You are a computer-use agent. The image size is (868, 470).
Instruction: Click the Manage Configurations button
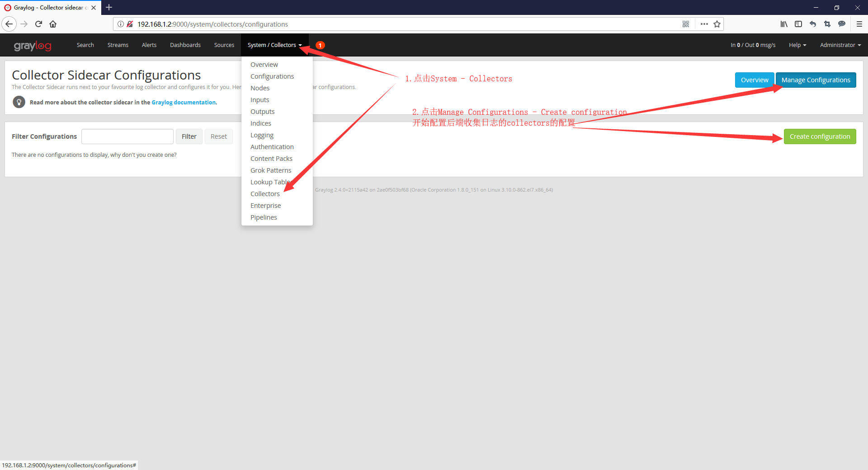[816, 80]
